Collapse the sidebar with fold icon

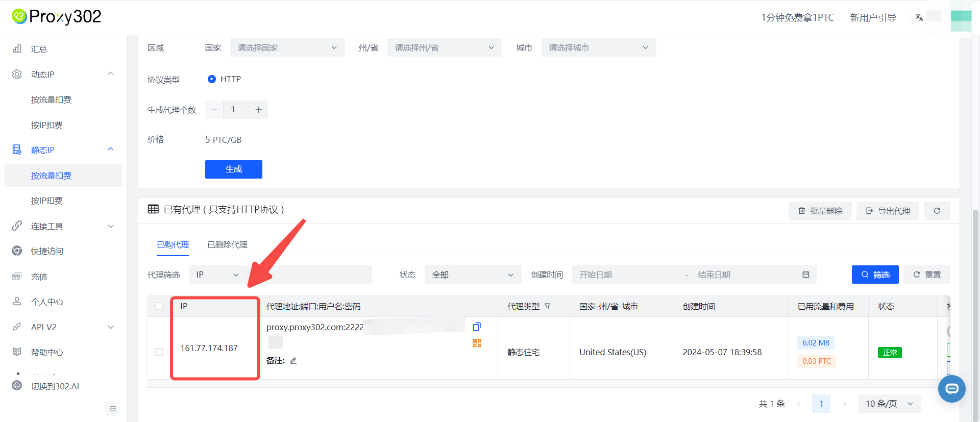tap(113, 409)
